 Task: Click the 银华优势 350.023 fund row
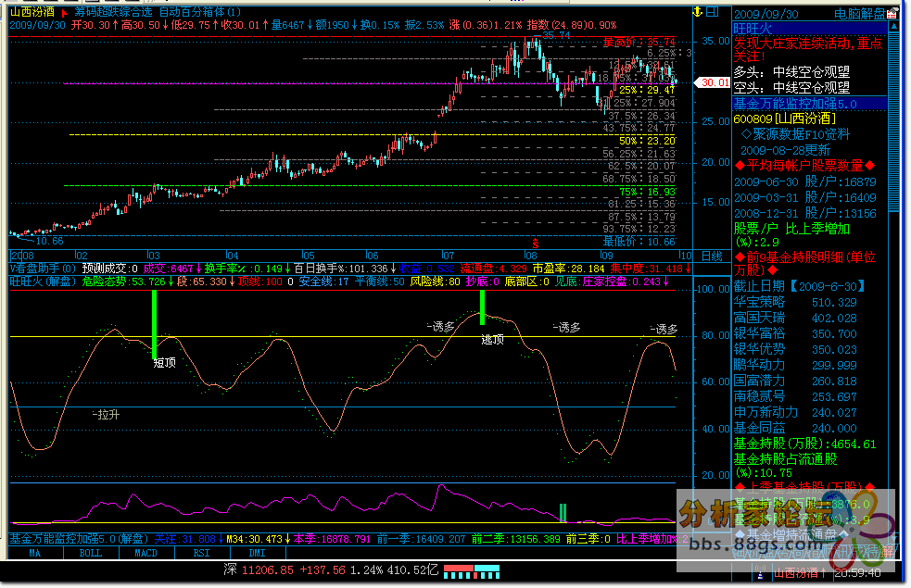(795, 349)
